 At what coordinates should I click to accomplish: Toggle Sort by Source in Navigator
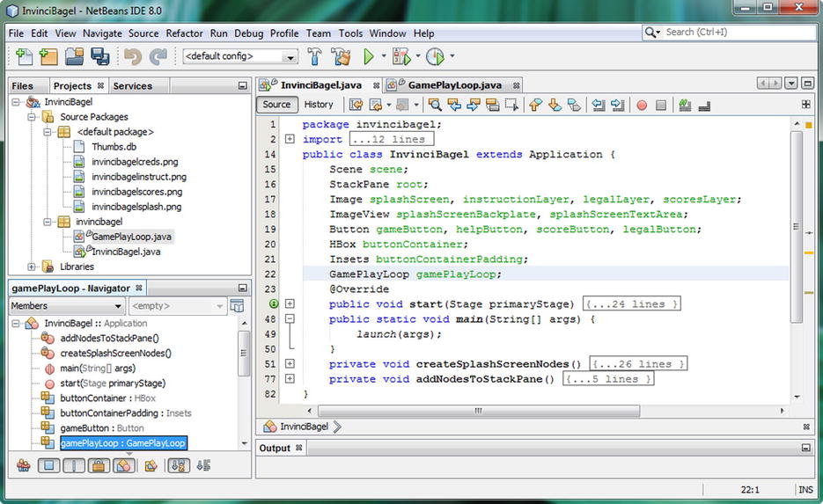coord(203,465)
